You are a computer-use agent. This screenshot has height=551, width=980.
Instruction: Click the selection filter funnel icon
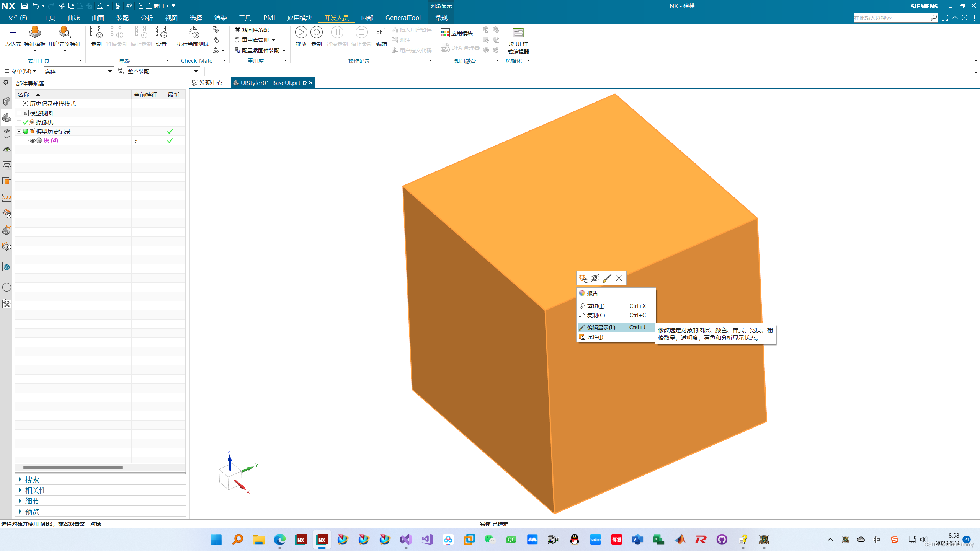tap(121, 71)
